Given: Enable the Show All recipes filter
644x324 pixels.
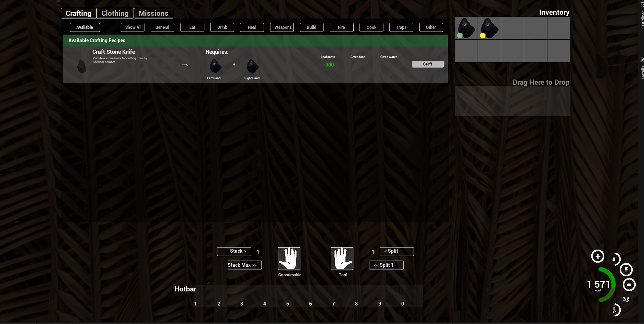Looking at the screenshot, I should (x=132, y=27).
